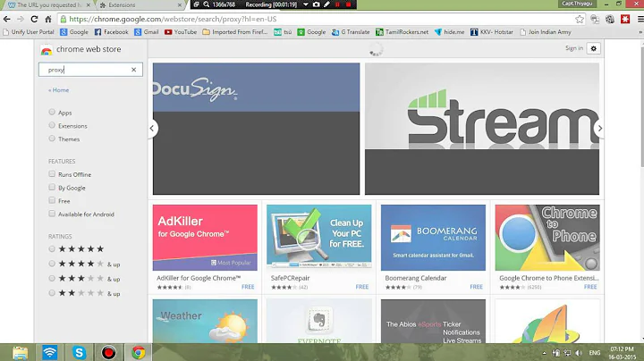644x361 pixels.
Task: Open the DocuSign featured banner
Action: click(257, 129)
